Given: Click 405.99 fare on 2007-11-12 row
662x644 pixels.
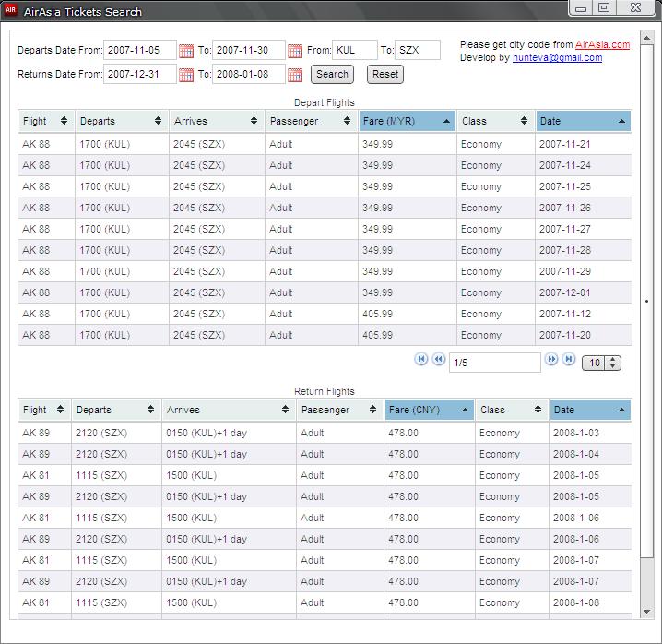Looking at the screenshot, I should tap(377, 314).
